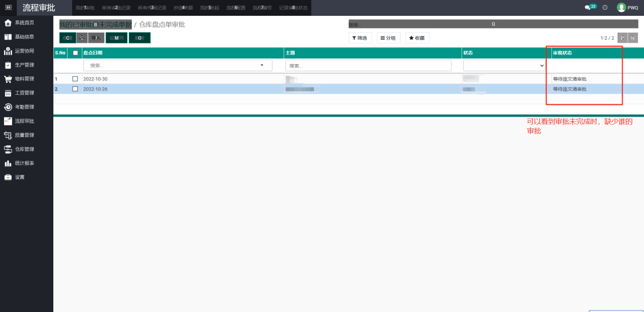The width and height of the screenshot is (644, 312).
Task: Open the chat messages icon with badge 23
Action: pos(589,8)
